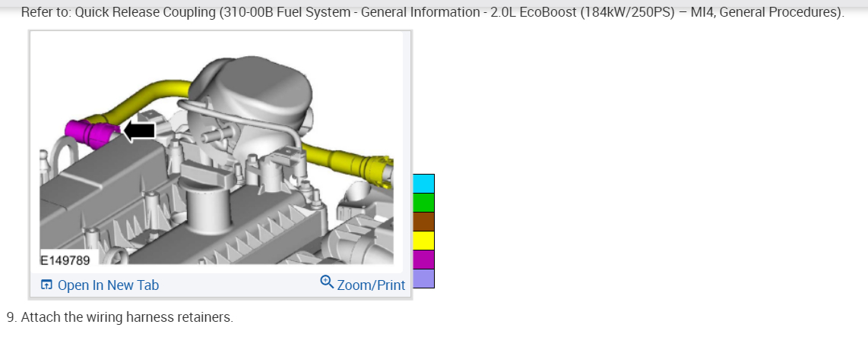Viewport: 868px width, 337px height.
Task: Select the magenta color swatch
Action: tap(423, 260)
